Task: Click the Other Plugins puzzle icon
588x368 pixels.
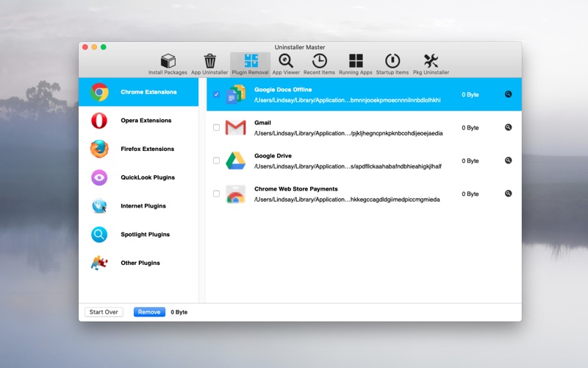Action: (x=99, y=263)
